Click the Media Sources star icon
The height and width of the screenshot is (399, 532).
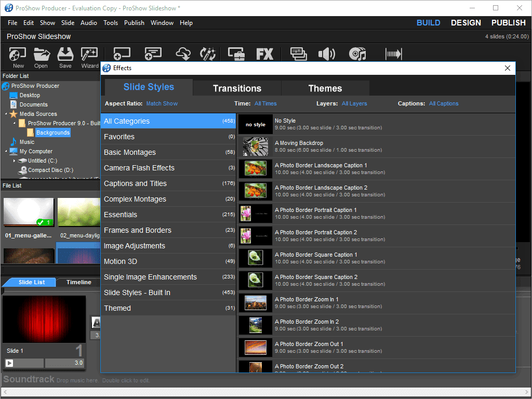point(14,114)
